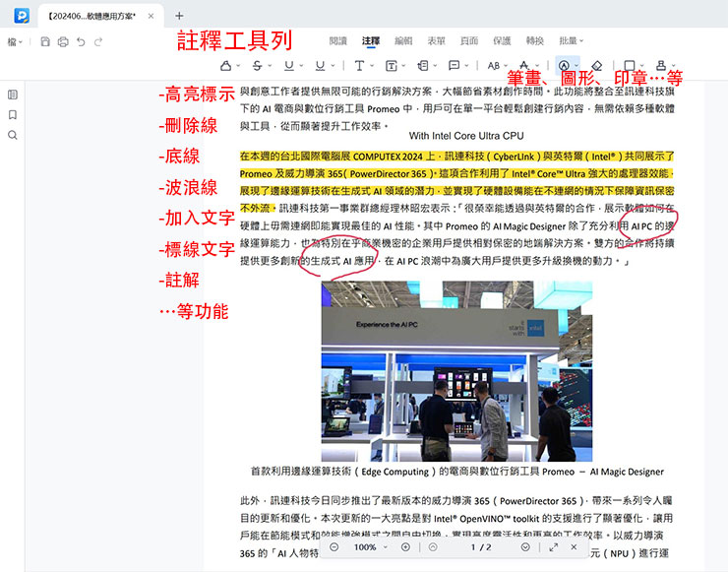Viewport: 728px width, 572px height.
Task: Zoom out with the minus button
Action: click(x=334, y=547)
